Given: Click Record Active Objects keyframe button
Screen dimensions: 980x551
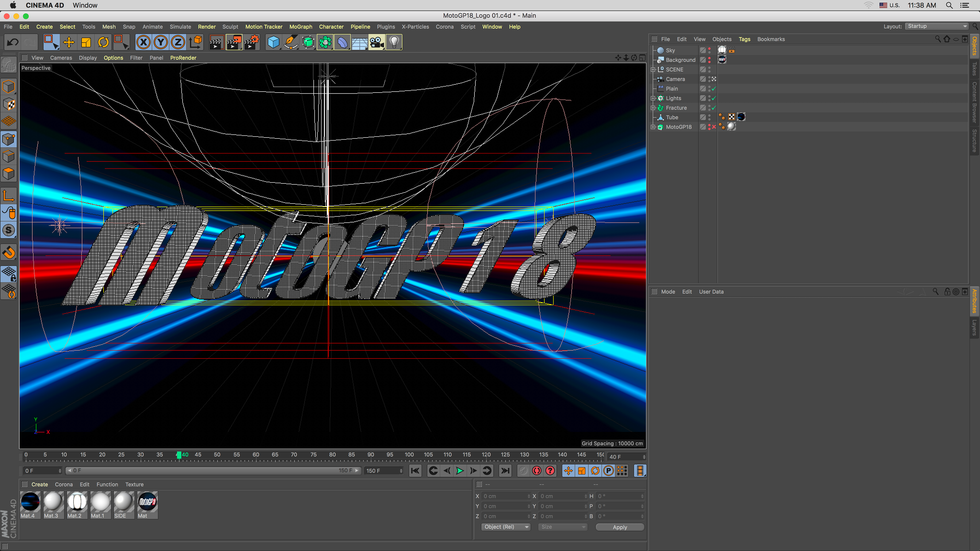Looking at the screenshot, I should click(523, 471).
